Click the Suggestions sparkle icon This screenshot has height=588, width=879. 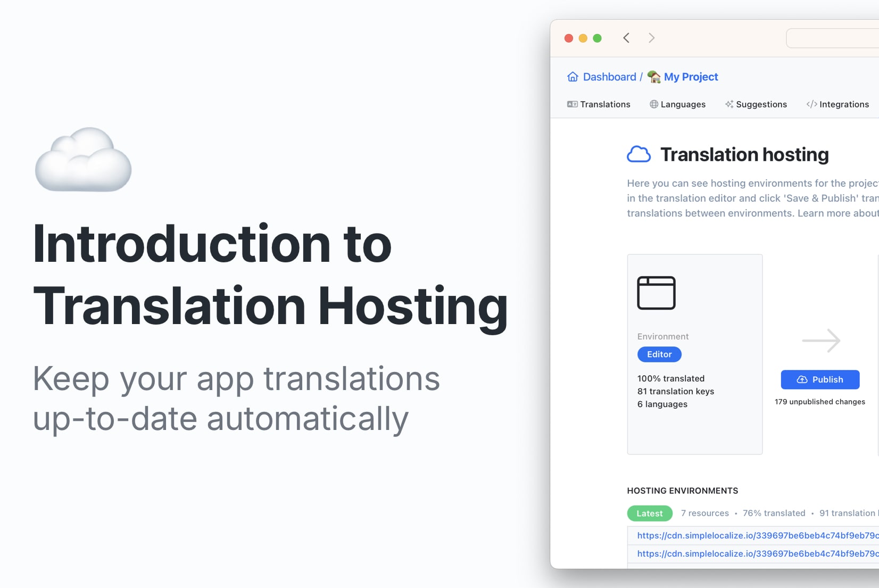(729, 104)
